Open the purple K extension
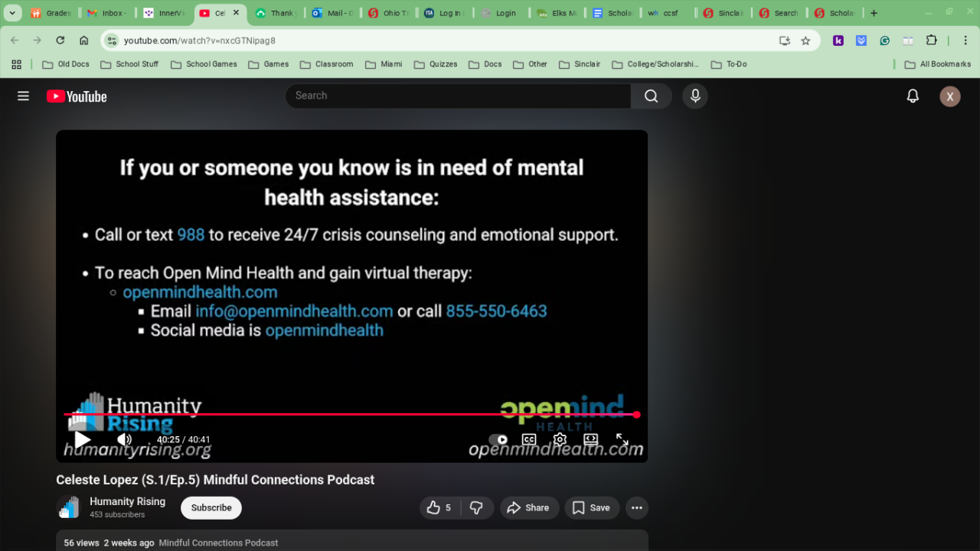This screenshot has height=551, width=980. coord(838,41)
